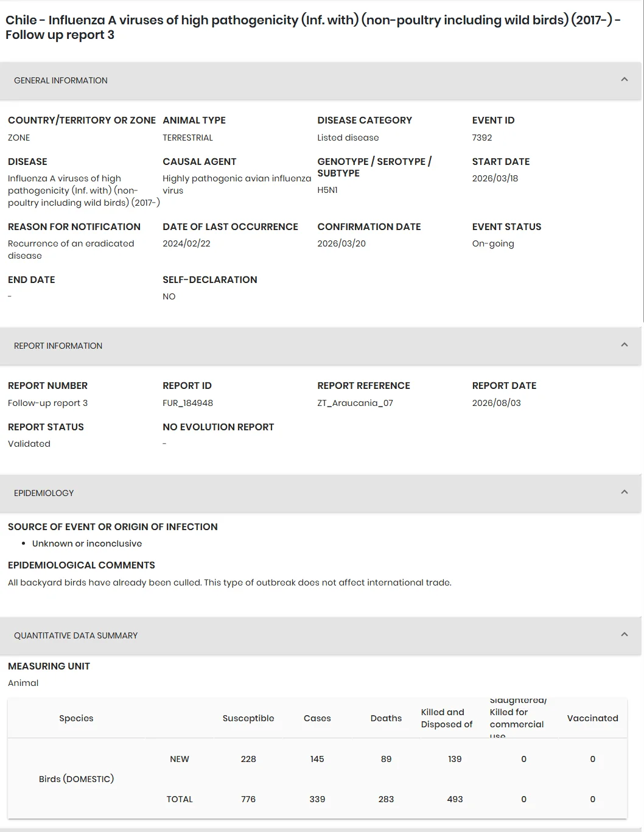The width and height of the screenshot is (644, 832).
Task: Click the Quantitative Data Summary header
Action: pos(321,635)
